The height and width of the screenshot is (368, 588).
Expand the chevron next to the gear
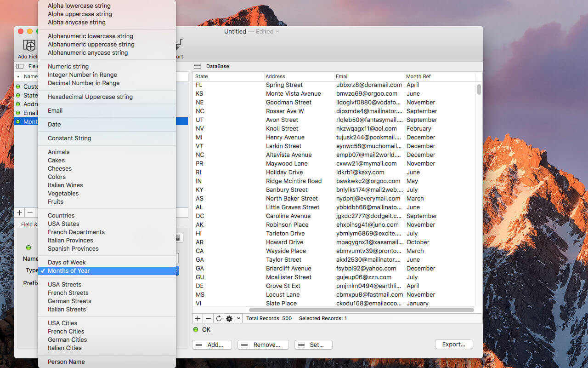(x=238, y=318)
